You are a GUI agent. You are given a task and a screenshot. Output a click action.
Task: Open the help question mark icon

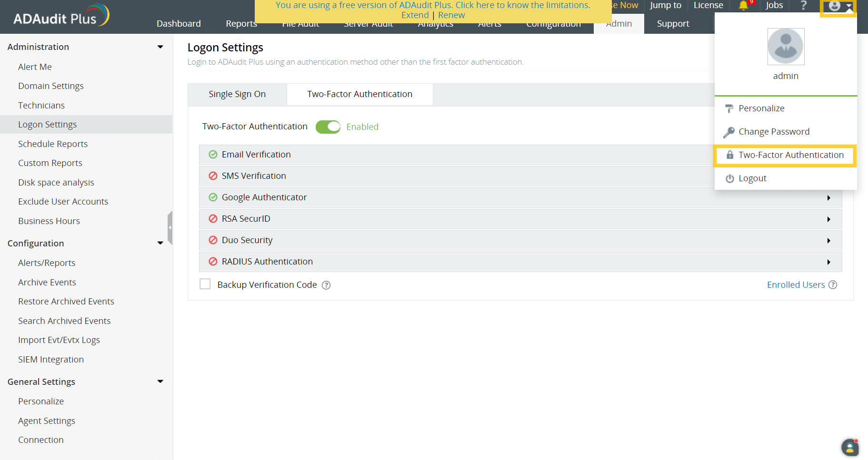[x=804, y=5]
